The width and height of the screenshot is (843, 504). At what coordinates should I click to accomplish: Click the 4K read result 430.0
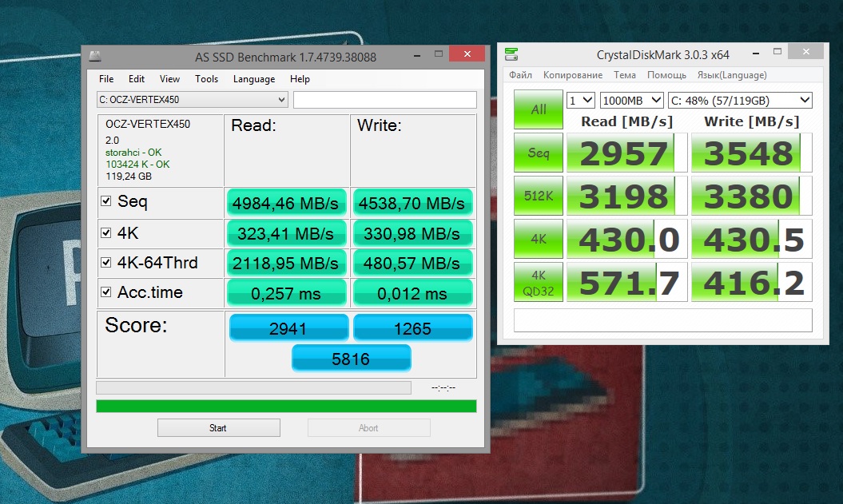(627, 239)
